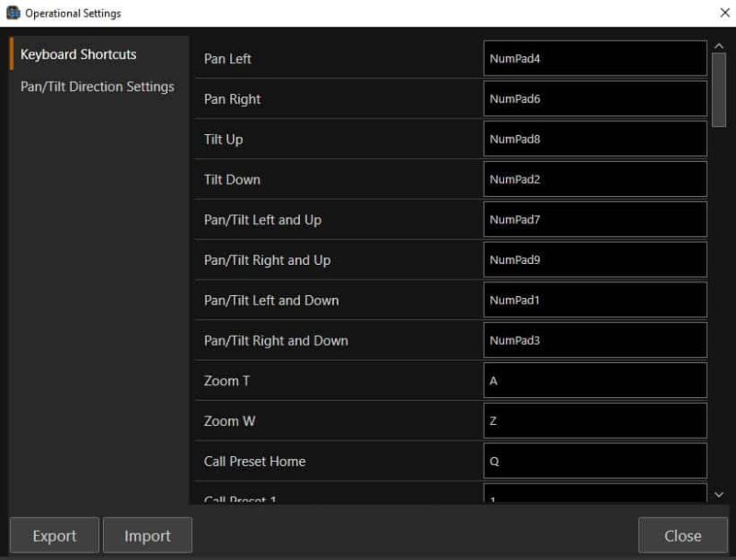
Task: Select the Keyboard Shortcuts tab
Action: pyautogui.click(x=78, y=54)
